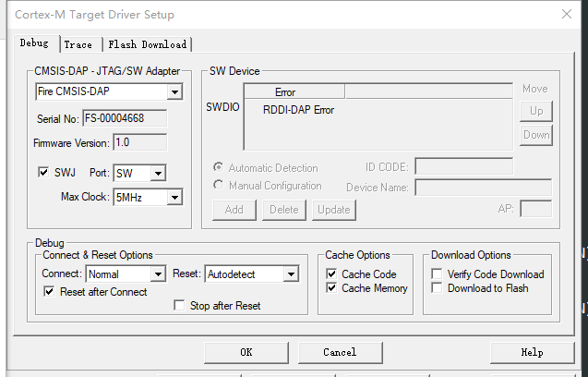Open the Reset Autodetect dropdown

click(x=291, y=274)
